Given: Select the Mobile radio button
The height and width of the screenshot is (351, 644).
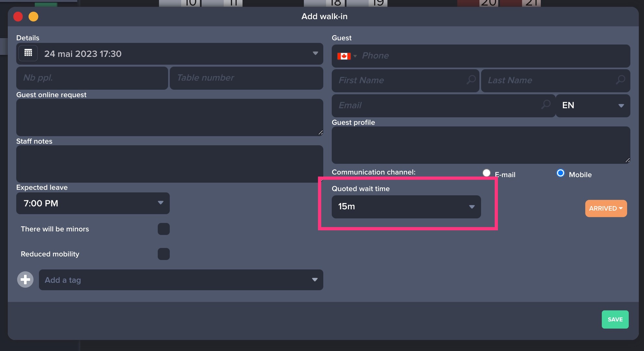Looking at the screenshot, I should pos(560,173).
